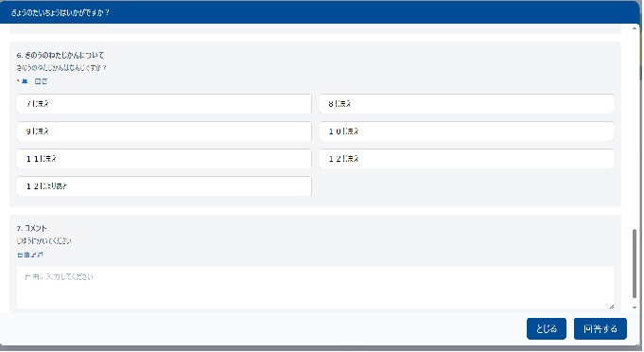This screenshot has width=644, height=352.
Task: Select the 7じまえ answer option
Action: 164,104
